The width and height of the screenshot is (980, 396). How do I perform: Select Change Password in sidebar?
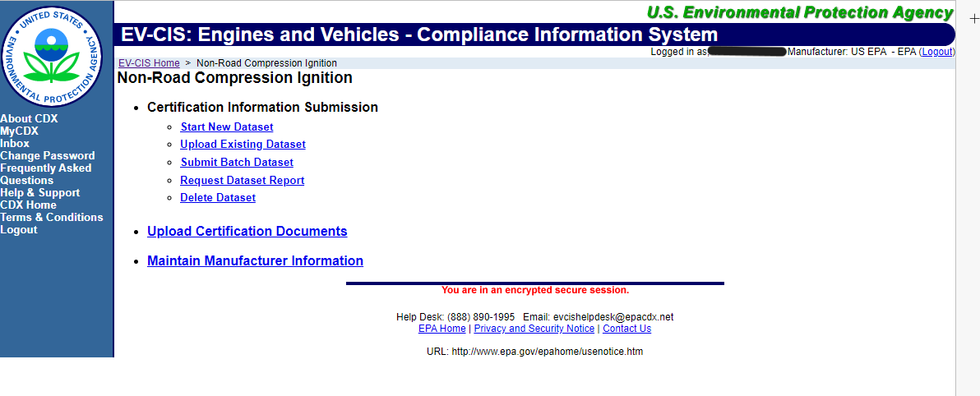[x=48, y=156]
